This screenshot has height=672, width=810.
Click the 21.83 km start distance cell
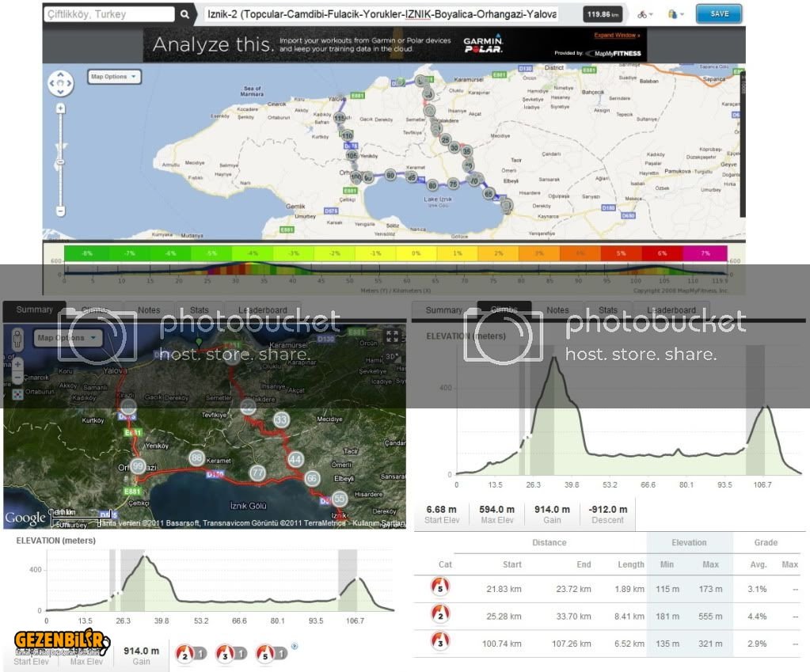[504, 589]
